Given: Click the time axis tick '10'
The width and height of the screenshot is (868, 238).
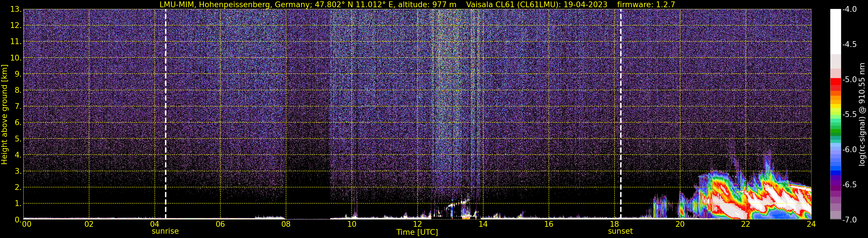Looking at the screenshot, I should (352, 224).
